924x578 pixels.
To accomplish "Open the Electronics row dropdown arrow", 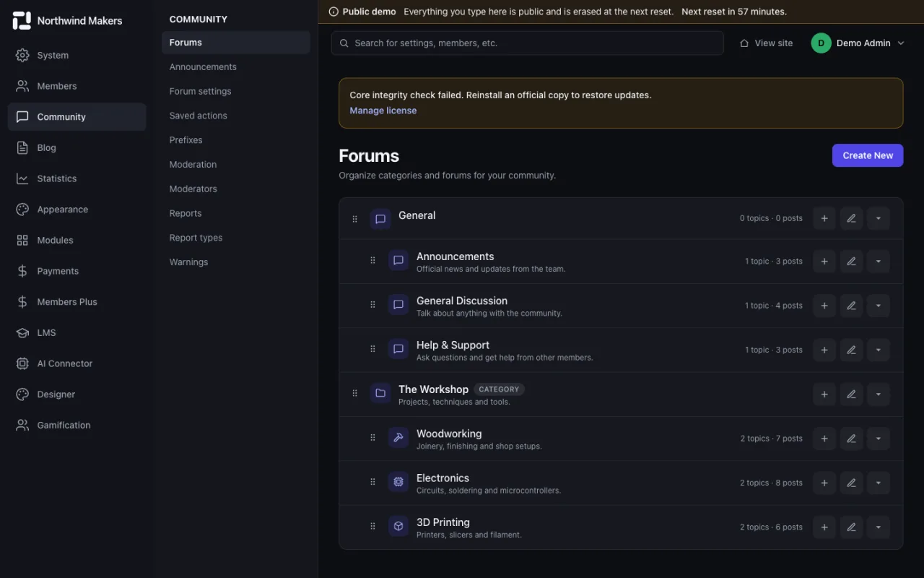I will click(x=879, y=483).
